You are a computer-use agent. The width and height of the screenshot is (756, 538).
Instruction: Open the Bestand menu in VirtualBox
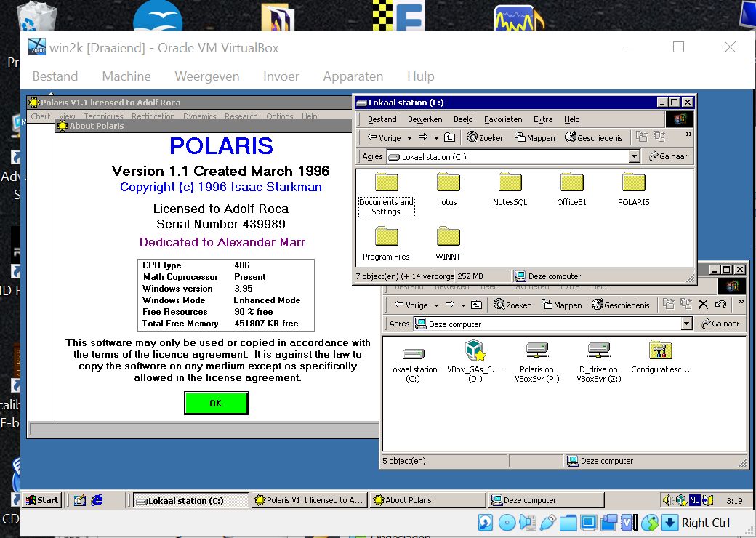[55, 76]
